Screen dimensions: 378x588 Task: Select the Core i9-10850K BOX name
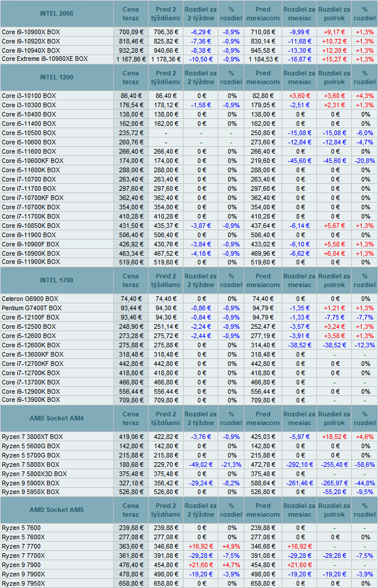[31, 226]
